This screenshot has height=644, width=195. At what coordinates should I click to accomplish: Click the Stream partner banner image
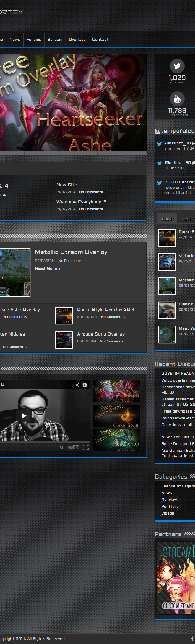tap(176, 579)
